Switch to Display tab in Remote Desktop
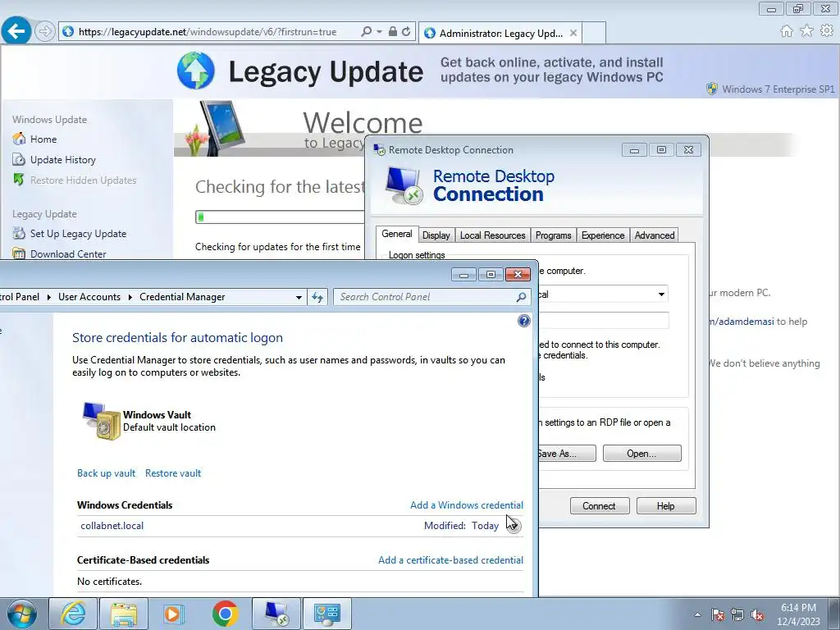The height and width of the screenshot is (630, 840). point(436,235)
